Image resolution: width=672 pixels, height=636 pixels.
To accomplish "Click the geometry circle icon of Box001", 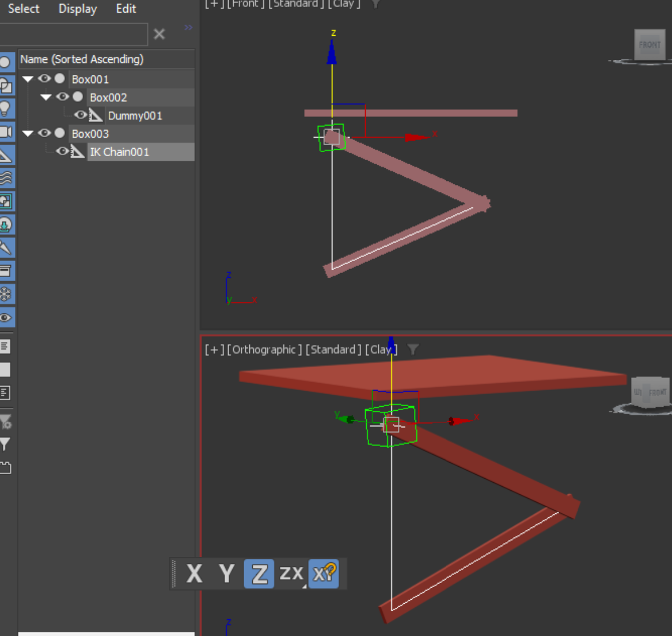I will click(59, 78).
